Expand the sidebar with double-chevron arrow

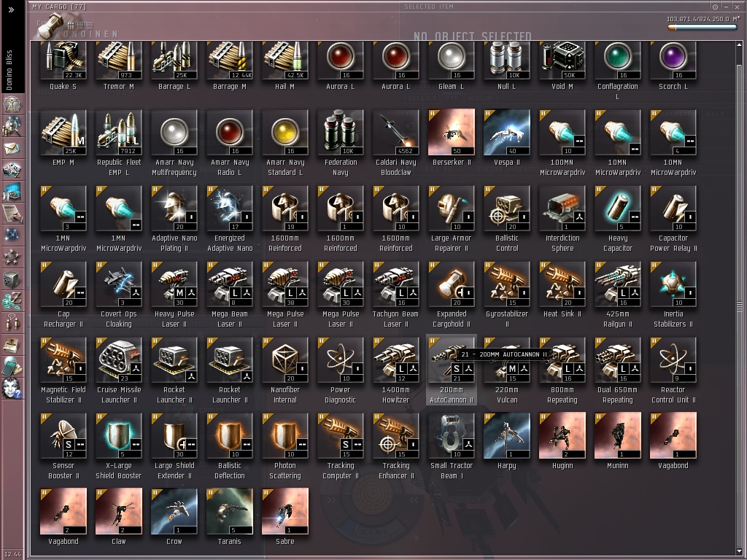pyautogui.click(x=12, y=9)
